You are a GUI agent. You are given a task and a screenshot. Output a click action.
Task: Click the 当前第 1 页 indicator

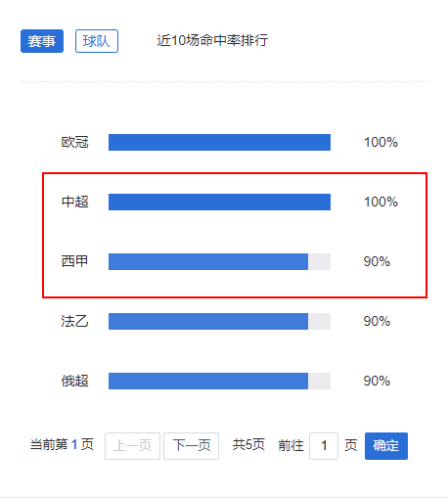pos(62,445)
